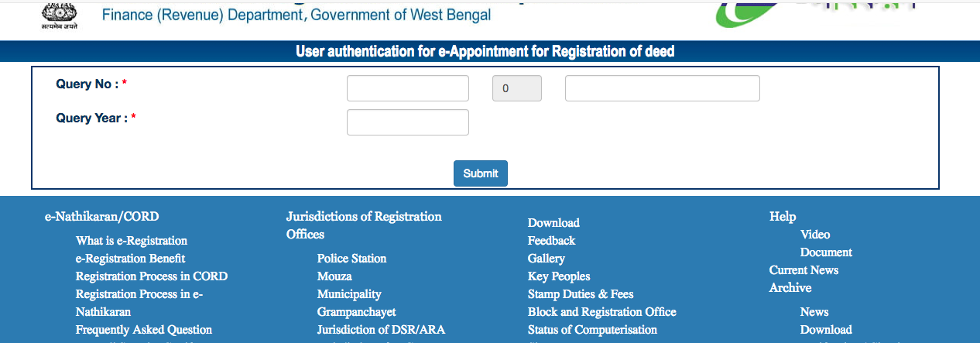Viewport: 980px width, 343px height.
Task: Open Stamp Duties & Fees link
Action: [x=581, y=294]
